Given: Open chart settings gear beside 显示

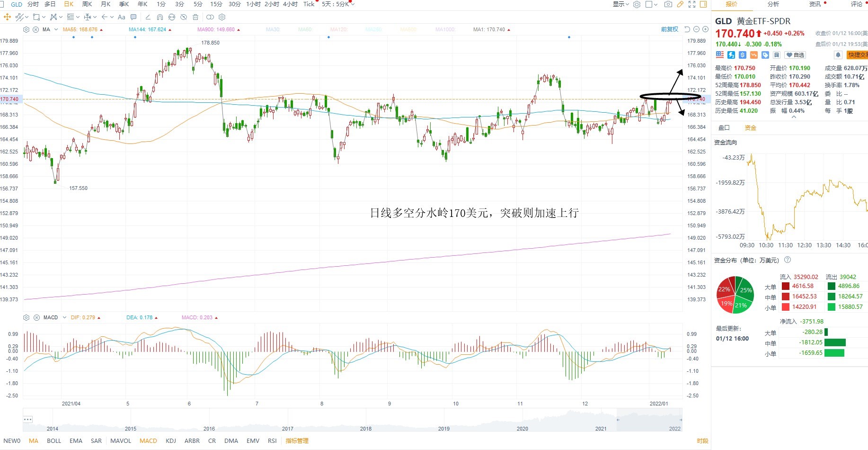Looking at the screenshot, I should pos(637,4).
